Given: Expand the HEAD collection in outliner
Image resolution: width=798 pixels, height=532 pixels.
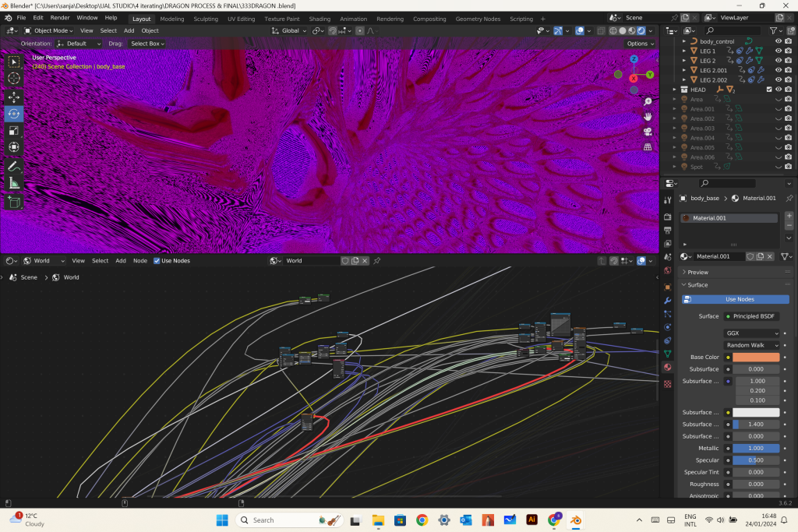Looking at the screenshot, I should pyautogui.click(x=675, y=90).
